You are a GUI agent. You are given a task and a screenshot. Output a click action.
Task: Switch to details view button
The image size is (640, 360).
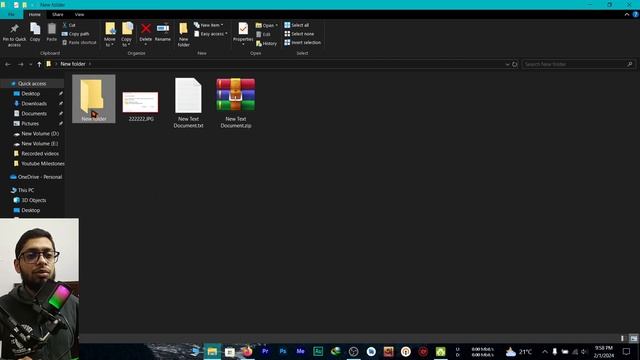[623, 338]
